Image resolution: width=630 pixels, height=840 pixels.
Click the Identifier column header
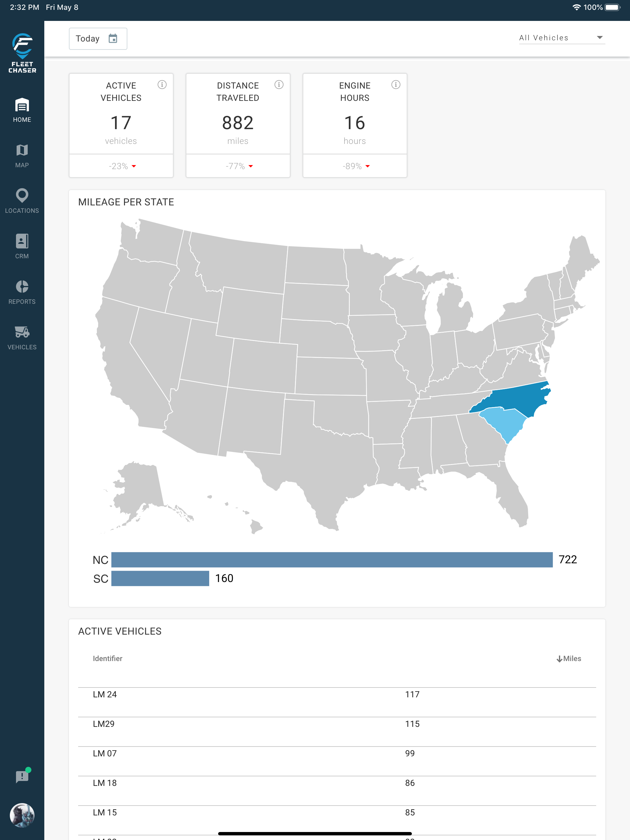tap(108, 659)
